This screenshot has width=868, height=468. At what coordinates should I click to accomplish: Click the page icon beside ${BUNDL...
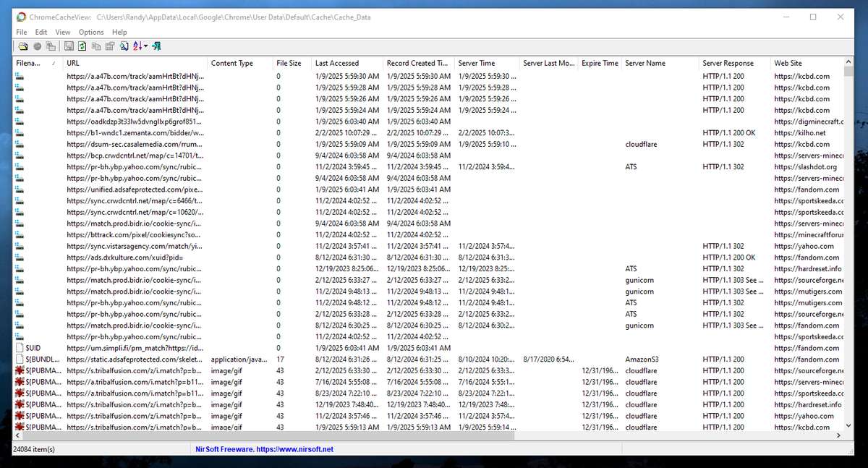click(x=20, y=359)
